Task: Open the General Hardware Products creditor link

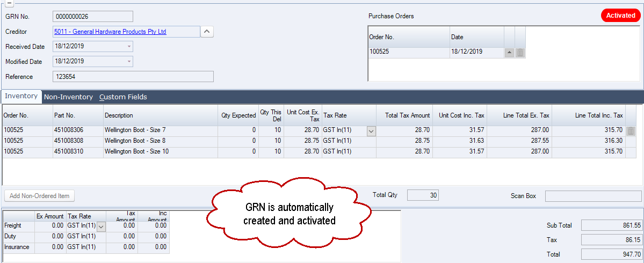Action: pyautogui.click(x=110, y=32)
